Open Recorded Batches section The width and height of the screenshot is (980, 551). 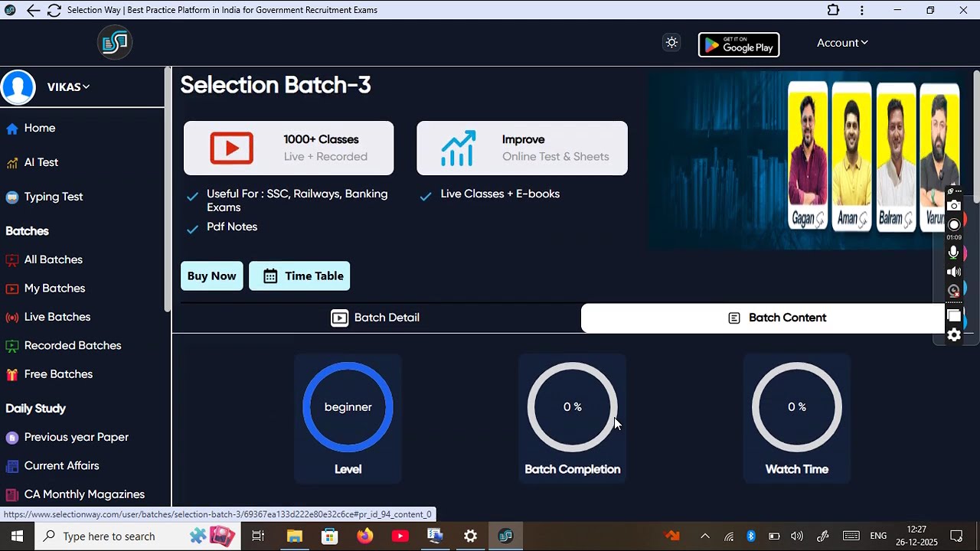(73, 345)
